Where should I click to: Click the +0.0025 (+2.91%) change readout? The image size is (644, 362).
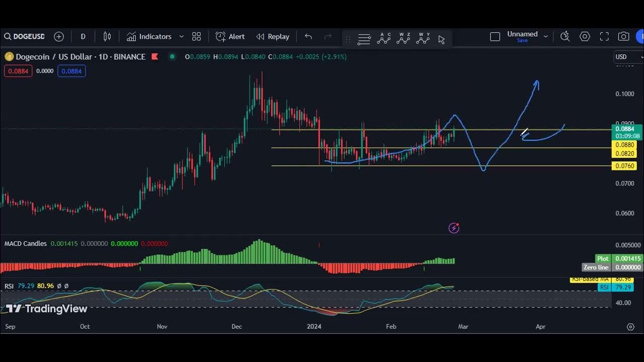(321, 57)
